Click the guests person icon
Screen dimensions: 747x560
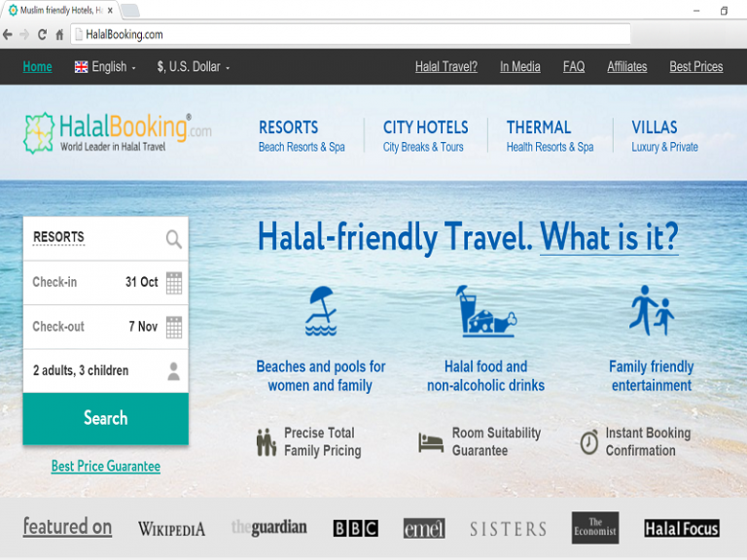pos(174,371)
